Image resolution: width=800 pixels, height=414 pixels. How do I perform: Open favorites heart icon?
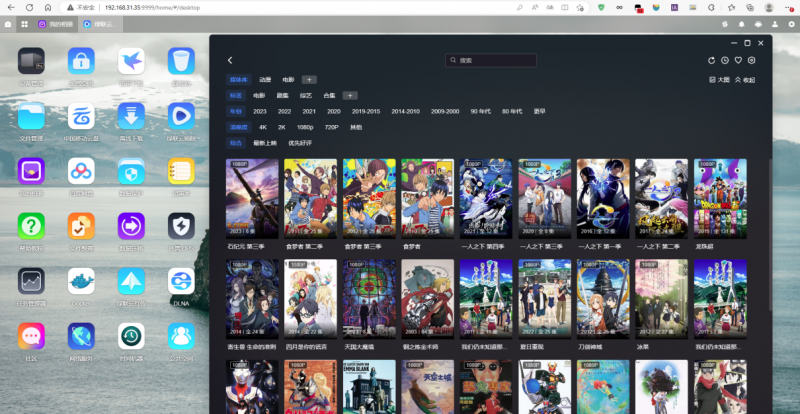[738, 60]
